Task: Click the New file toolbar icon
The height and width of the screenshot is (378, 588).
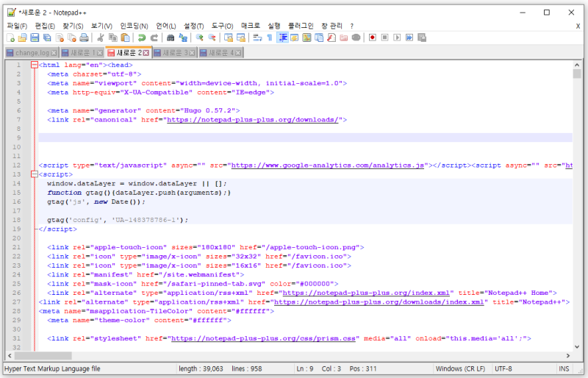Action: tap(10, 38)
